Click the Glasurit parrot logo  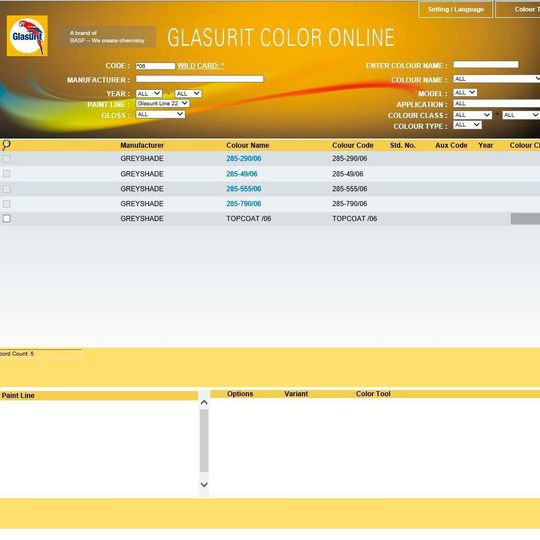click(x=27, y=35)
